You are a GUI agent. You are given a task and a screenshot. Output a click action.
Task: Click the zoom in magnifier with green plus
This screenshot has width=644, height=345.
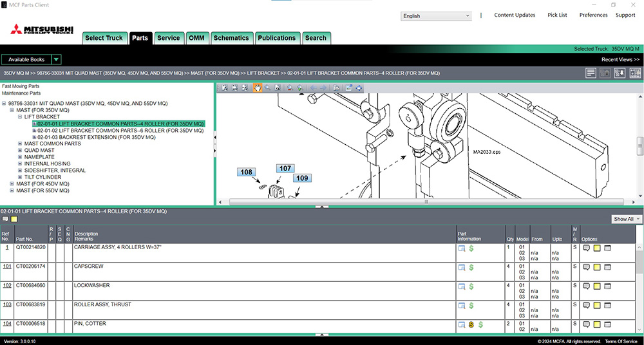[x=300, y=88]
